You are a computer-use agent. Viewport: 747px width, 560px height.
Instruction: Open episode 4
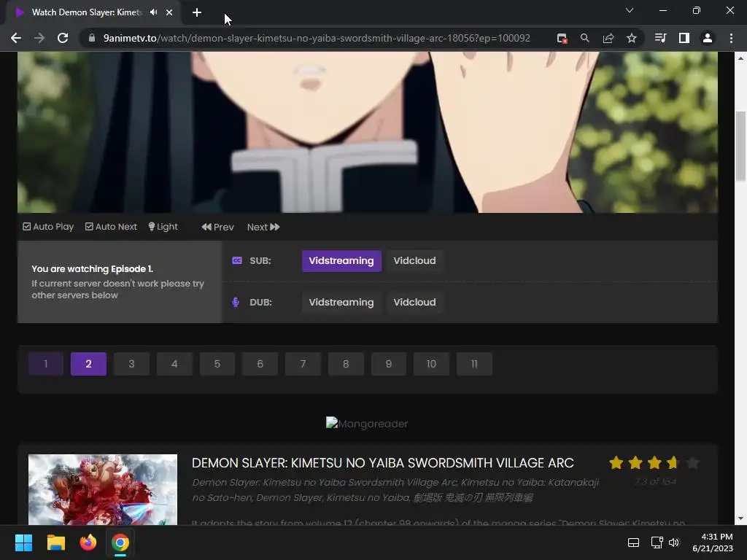174,365
